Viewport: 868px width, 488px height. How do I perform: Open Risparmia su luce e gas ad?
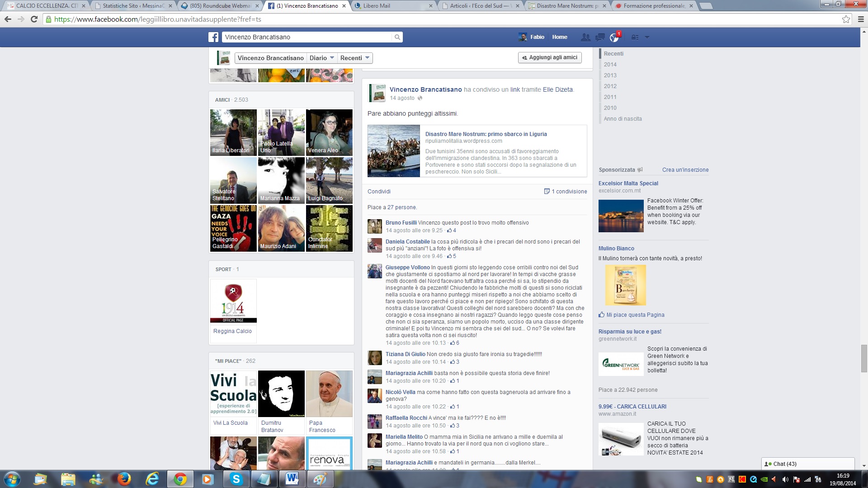[x=630, y=332]
